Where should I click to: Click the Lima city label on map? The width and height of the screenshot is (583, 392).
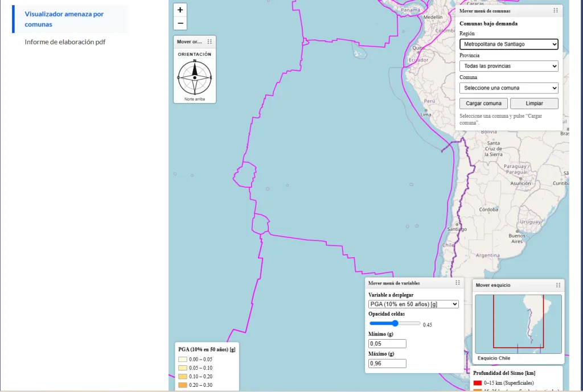point(426,114)
